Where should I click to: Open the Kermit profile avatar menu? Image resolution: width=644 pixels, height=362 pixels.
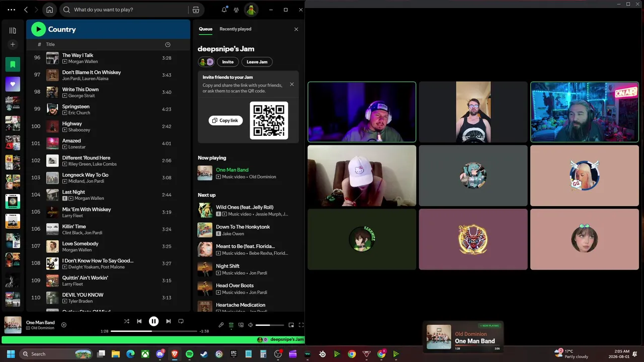[251, 10]
